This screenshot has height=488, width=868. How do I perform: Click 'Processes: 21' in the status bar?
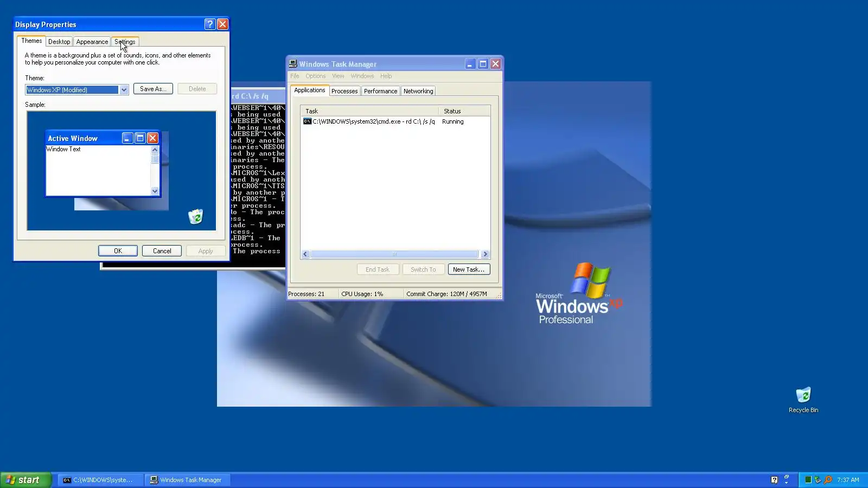point(307,294)
